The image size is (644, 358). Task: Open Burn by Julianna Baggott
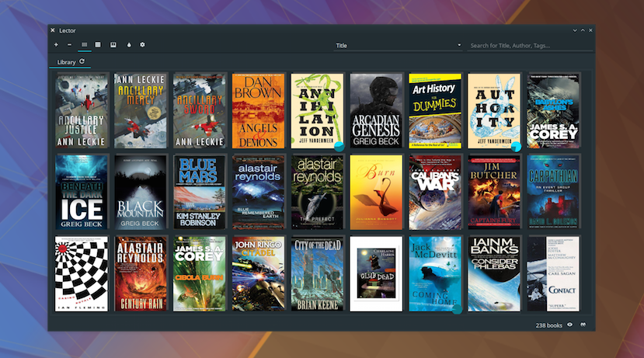[376, 192]
